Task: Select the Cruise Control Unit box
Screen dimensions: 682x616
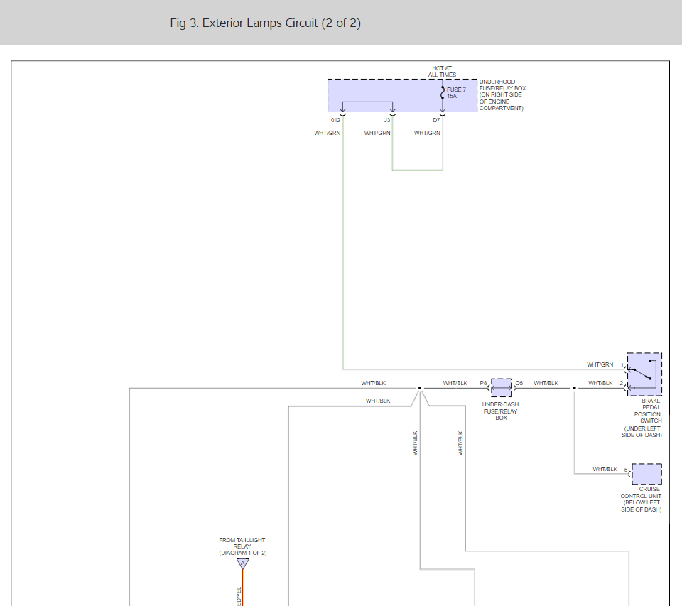Action: (x=646, y=474)
